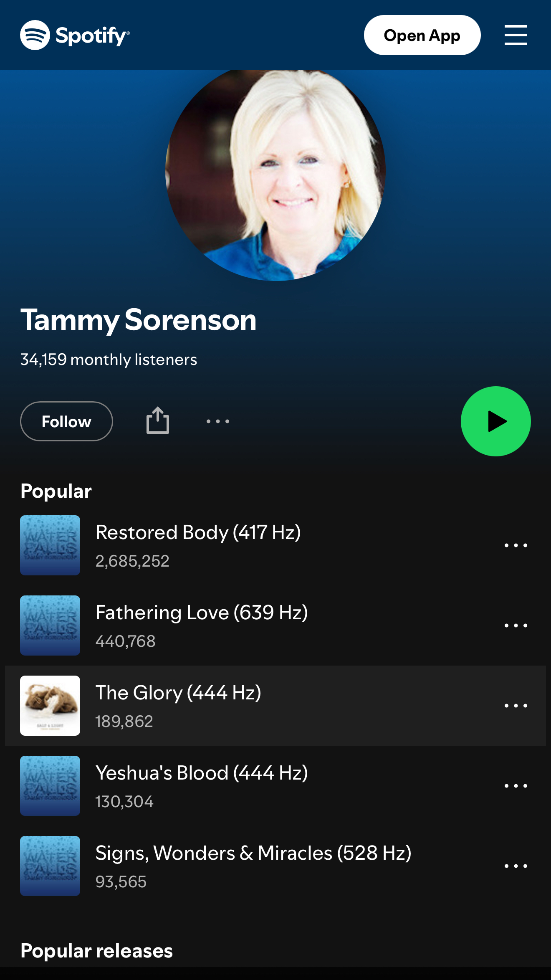Click the Salt & Light album cover thumbnail
The height and width of the screenshot is (980, 551).
click(50, 706)
